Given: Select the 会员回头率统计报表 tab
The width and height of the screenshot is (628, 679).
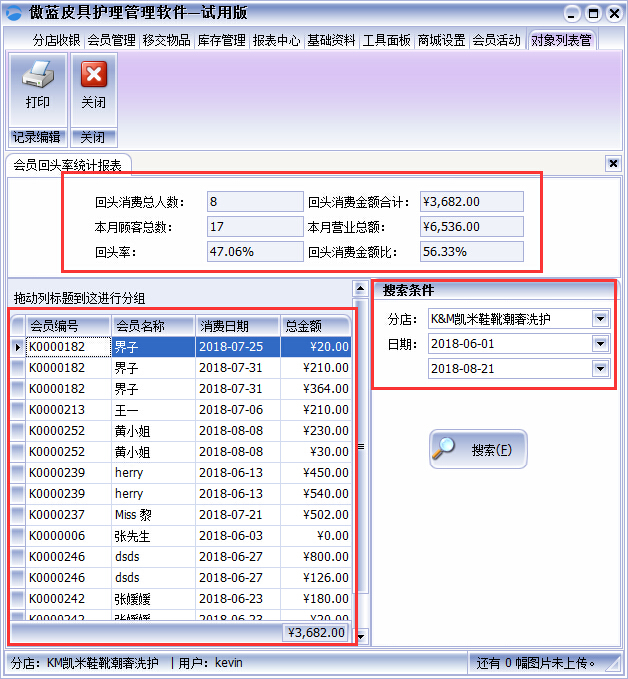Looking at the screenshot, I should pos(68,165).
